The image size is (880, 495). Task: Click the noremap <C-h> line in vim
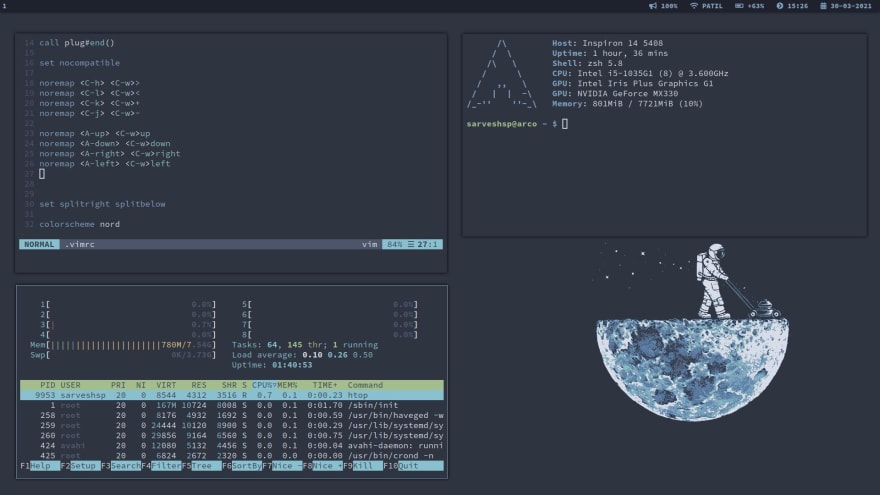(x=89, y=83)
